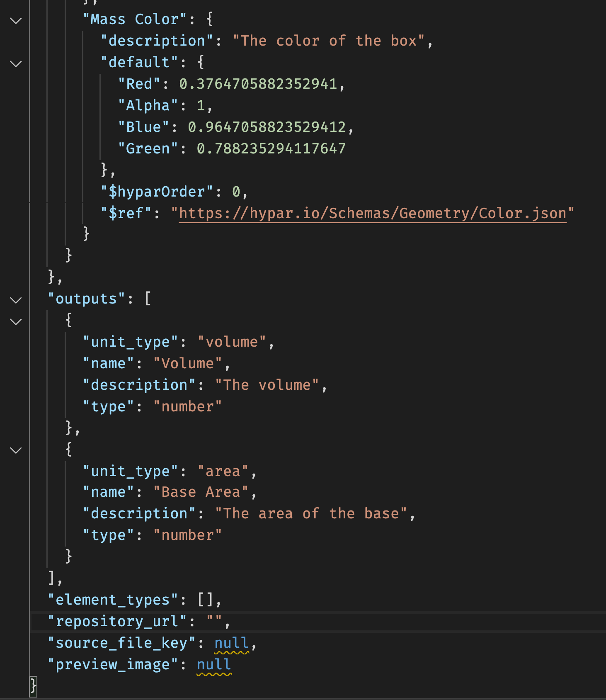
Task: Collapse the "Mass Color" object fold chevron
Action: 16,20
